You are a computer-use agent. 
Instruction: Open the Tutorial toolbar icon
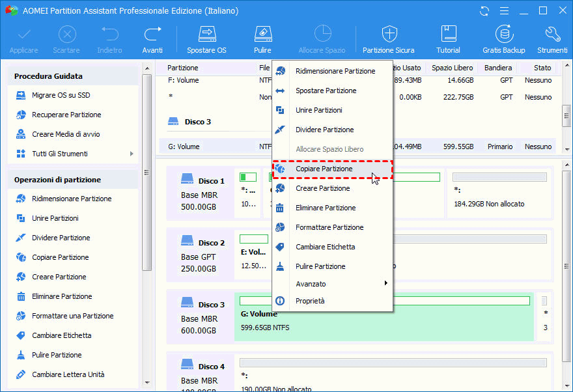tap(448, 40)
